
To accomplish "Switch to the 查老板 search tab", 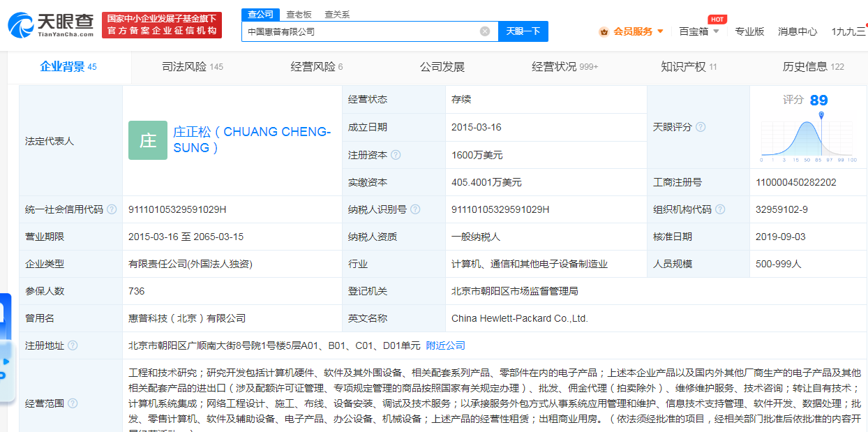I will [x=299, y=14].
